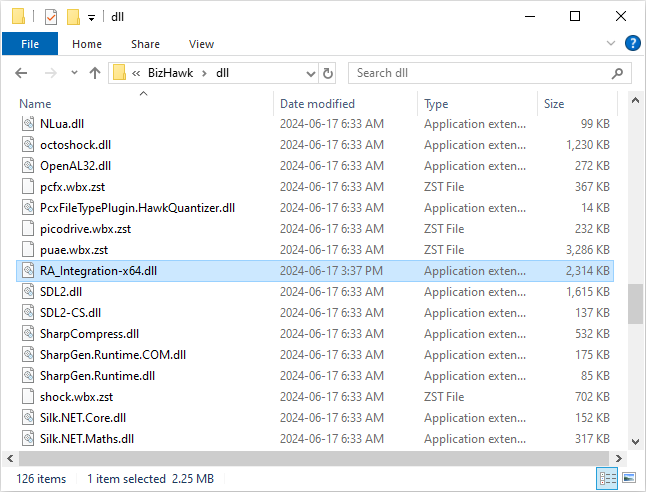Switch to the Home ribbon tab
646x492 pixels.
(x=87, y=44)
